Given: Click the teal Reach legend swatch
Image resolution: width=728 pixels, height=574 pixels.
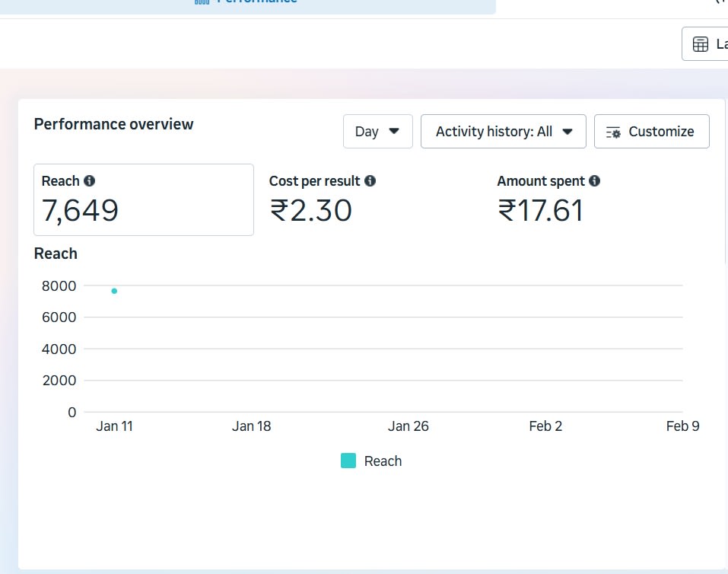Looking at the screenshot, I should pos(348,461).
